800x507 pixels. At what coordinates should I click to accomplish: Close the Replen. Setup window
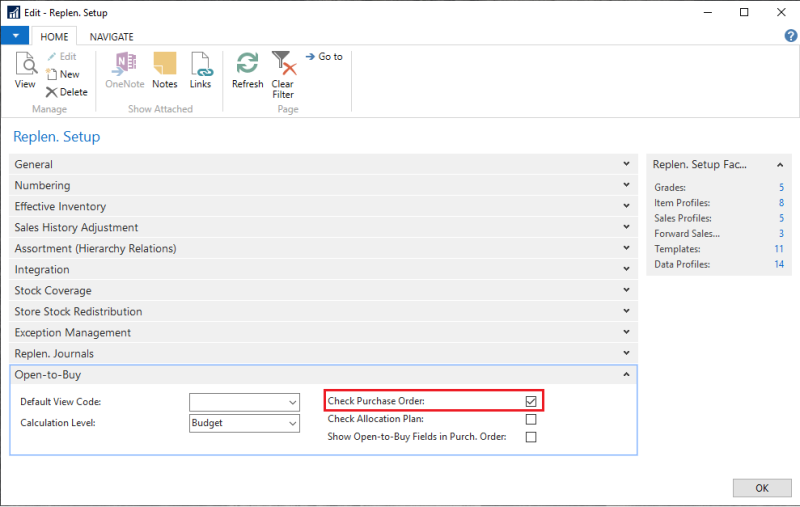781,12
